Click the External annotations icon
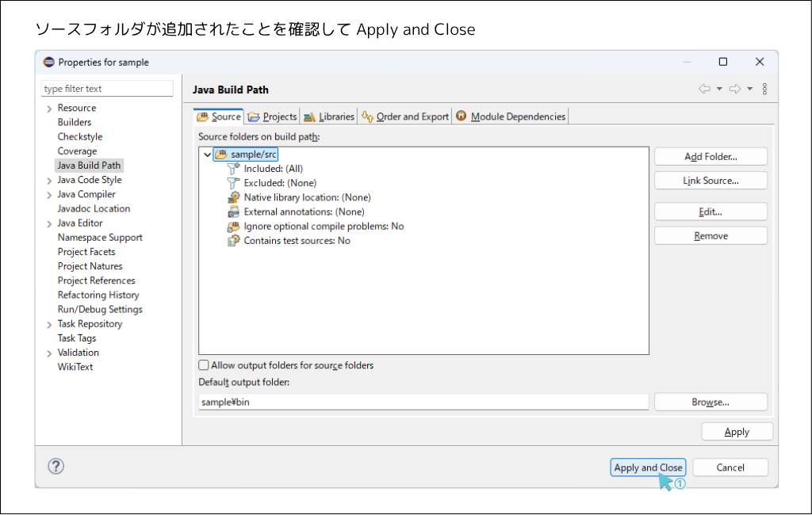 [x=233, y=212]
